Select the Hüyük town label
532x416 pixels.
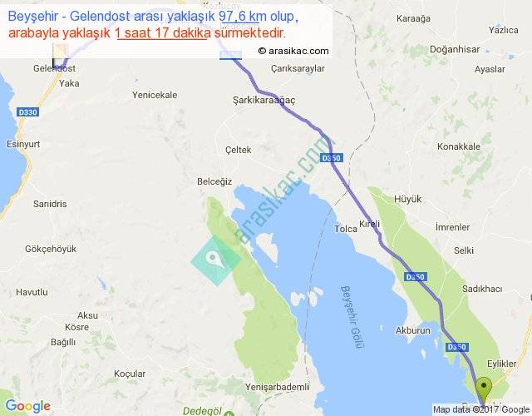pyautogui.click(x=407, y=199)
